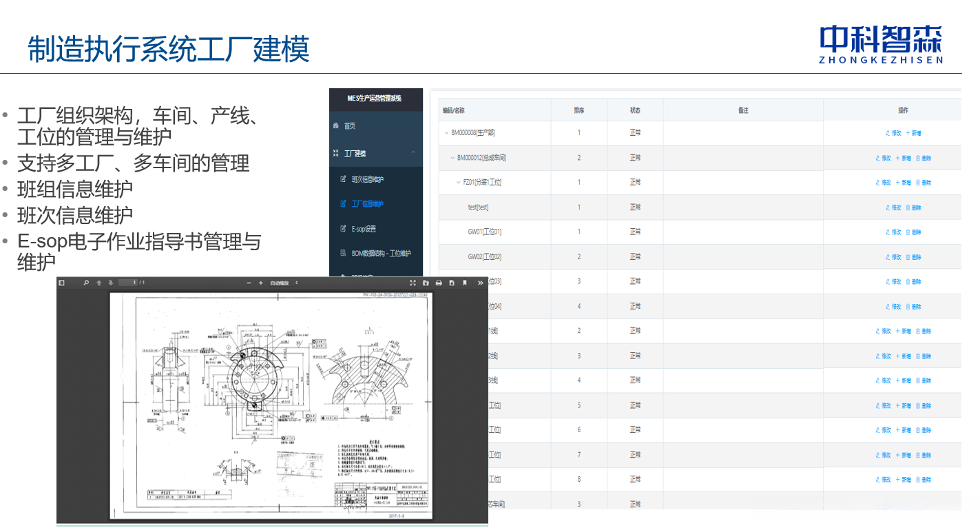This screenshot has width=980, height=528.
Task: Go to next page in PDF viewer
Action: pos(110,283)
